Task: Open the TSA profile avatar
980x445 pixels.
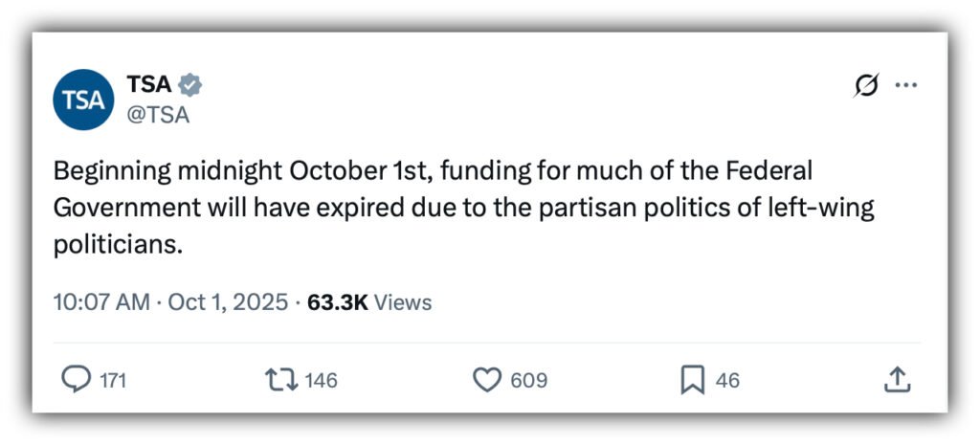Action: pyautogui.click(x=83, y=99)
